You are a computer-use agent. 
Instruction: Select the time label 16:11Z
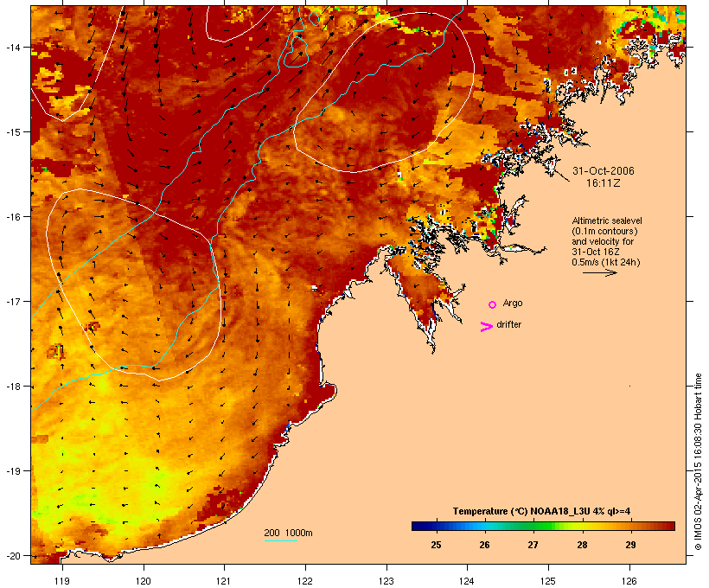[x=604, y=183]
